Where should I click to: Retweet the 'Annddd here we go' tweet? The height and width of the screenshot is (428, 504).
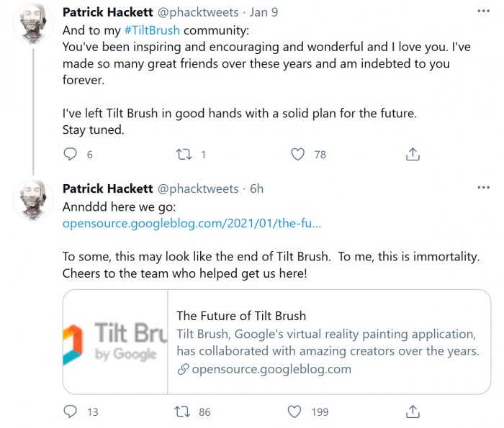(184, 411)
